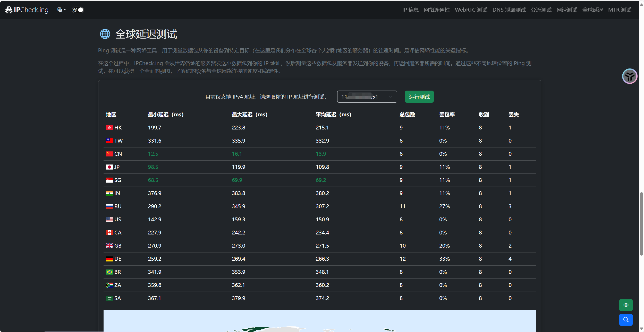This screenshot has width=644, height=332.
Task: Click the United Kingdom flag icon
Action: (x=109, y=246)
